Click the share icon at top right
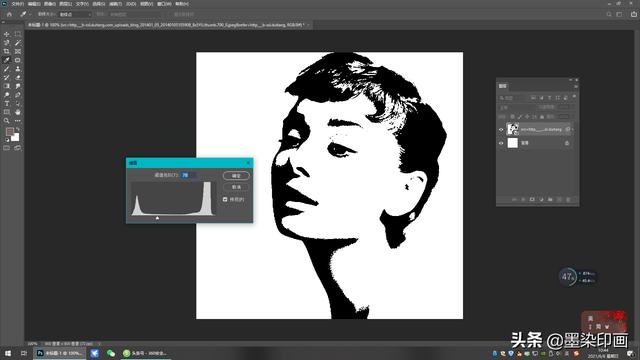The image size is (640, 360). pos(634,14)
